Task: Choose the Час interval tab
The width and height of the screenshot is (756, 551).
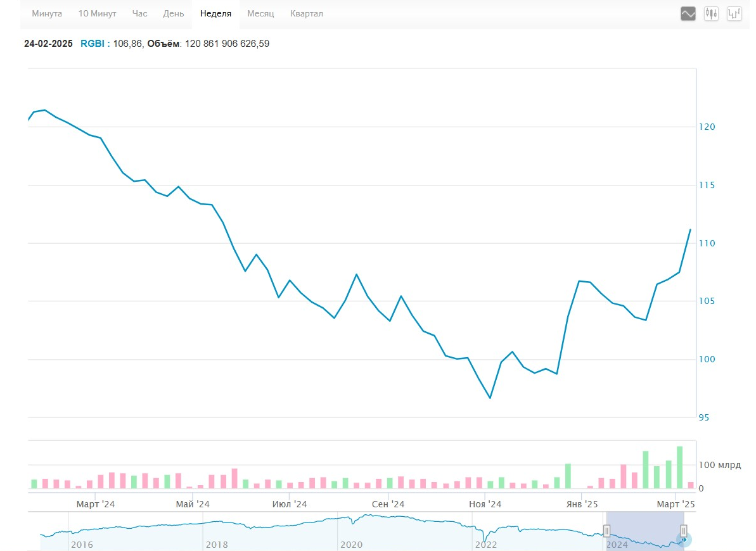Action: point(140,13)
